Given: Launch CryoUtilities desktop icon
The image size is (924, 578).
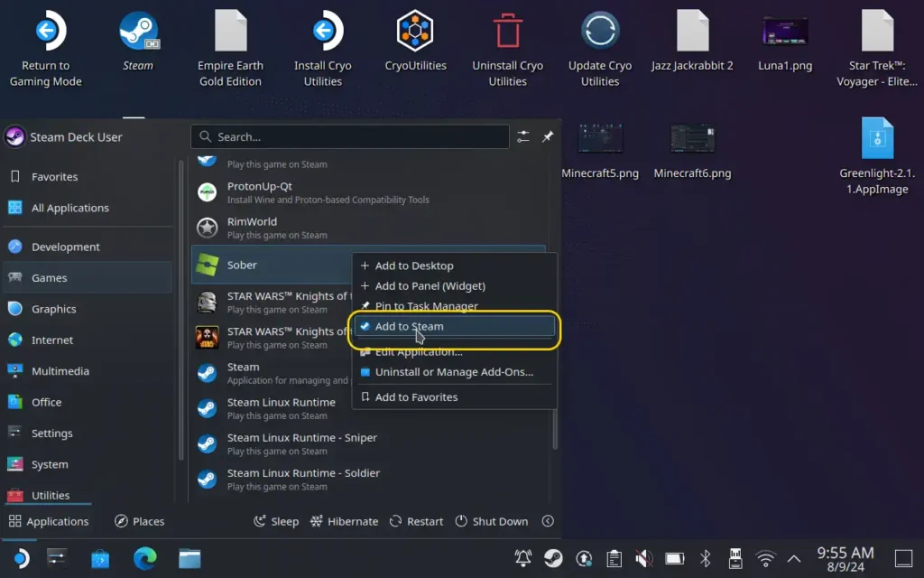Looking at the screenshot, I should tap(415, 40).
